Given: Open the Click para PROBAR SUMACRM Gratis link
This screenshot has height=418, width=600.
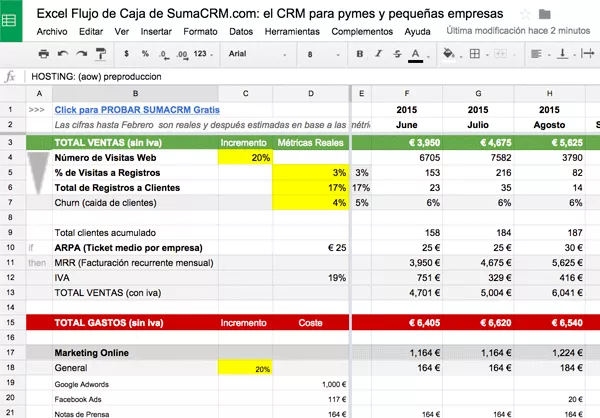Looking at the screenshot, I should (137, 110).
